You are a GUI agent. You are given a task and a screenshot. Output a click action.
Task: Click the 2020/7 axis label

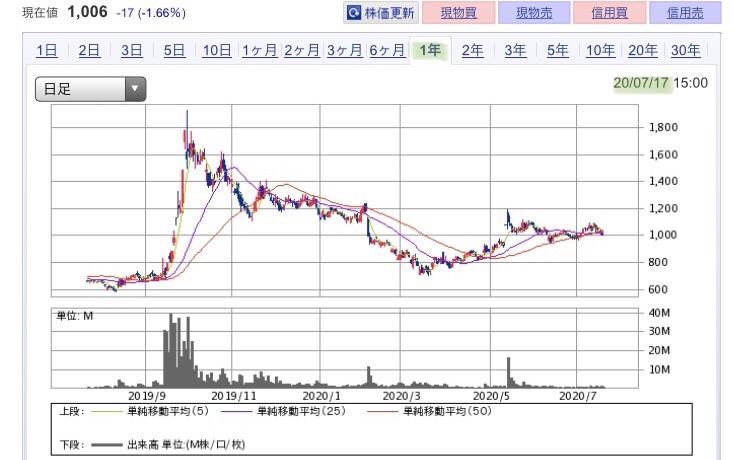pos(578,396)
